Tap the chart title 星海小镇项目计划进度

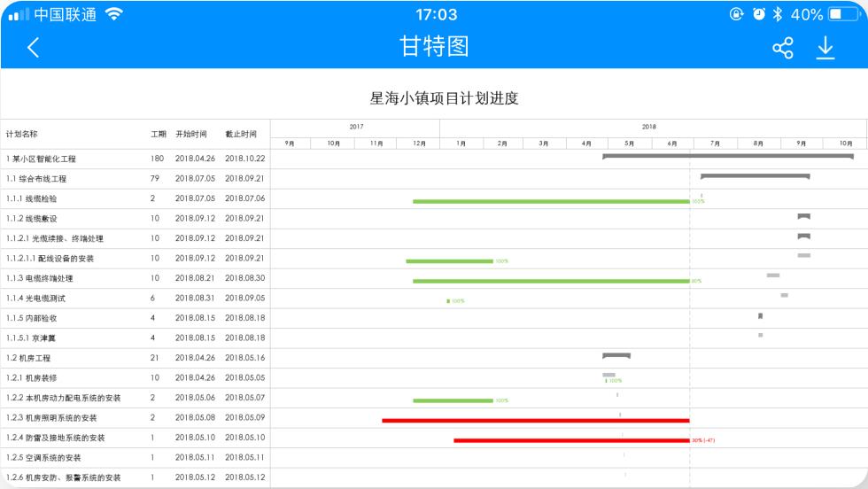pyautogui.click(x=444, y=98)
